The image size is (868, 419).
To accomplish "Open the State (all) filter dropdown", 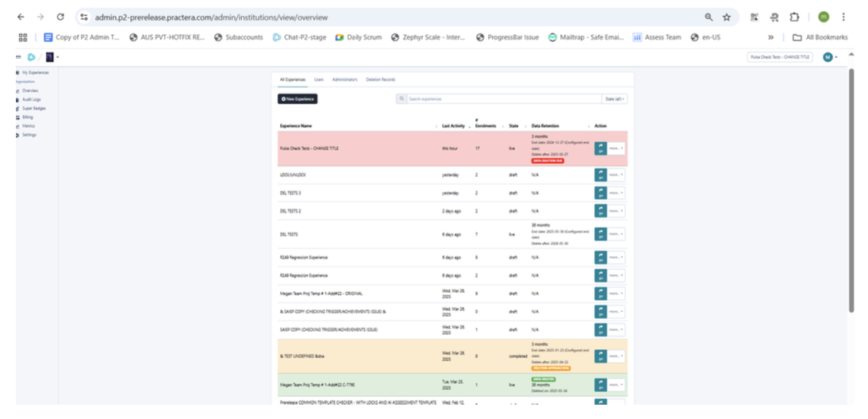I will point(615,99).
